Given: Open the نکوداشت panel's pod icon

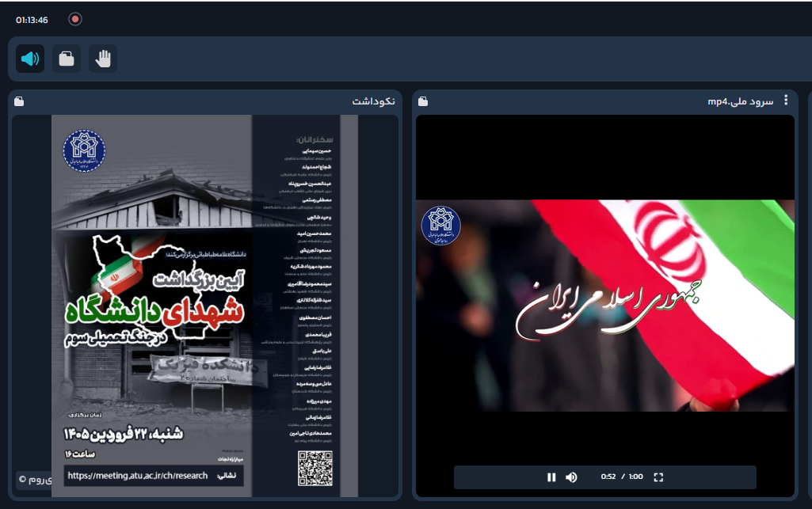Looking at the screenshot, I should [19, 101].
